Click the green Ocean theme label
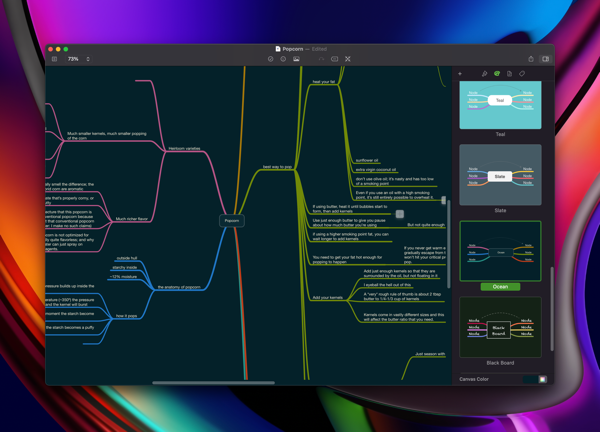Viewport: 600px width, 432px height. pos(500,287)
